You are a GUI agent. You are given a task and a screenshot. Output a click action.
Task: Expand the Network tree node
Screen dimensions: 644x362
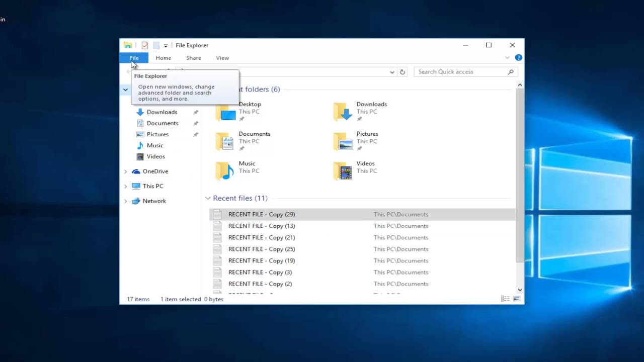tap(125, 201)
